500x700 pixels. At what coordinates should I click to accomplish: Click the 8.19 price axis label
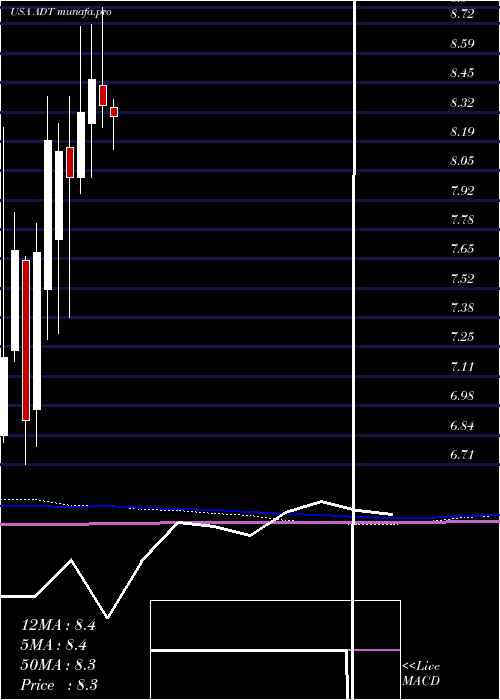pos(462,132)
